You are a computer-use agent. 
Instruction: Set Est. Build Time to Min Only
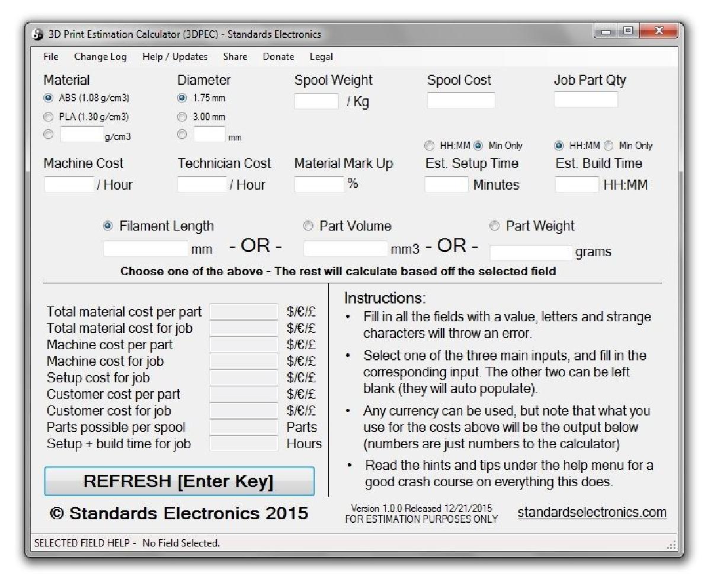[x=608, y=145]
